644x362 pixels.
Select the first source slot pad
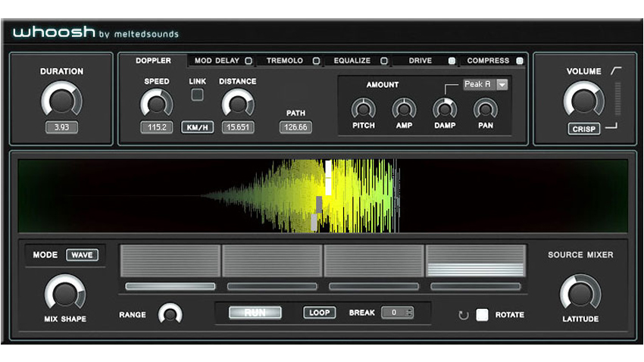tap(170, 261)
